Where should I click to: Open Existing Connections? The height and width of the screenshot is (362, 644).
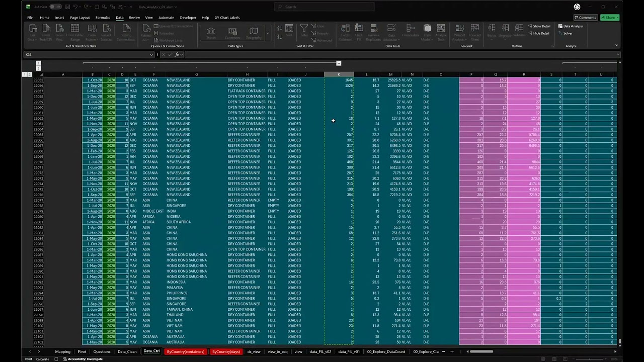[x=126, y=32]
